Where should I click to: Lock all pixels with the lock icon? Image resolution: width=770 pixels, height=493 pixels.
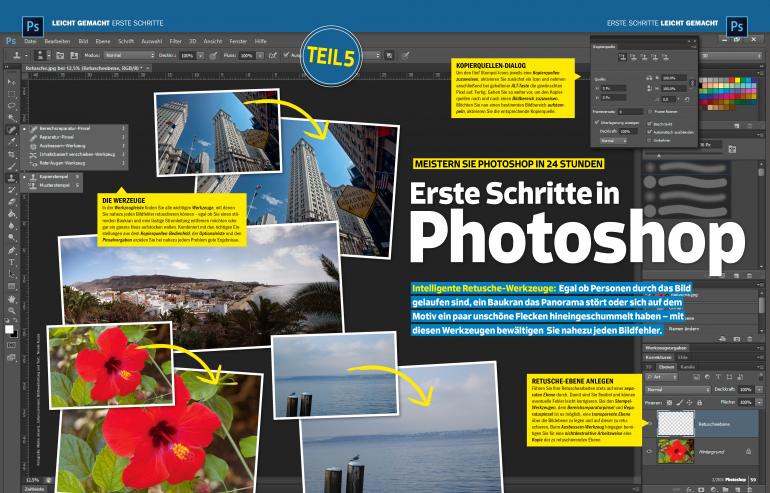[699, 403]
